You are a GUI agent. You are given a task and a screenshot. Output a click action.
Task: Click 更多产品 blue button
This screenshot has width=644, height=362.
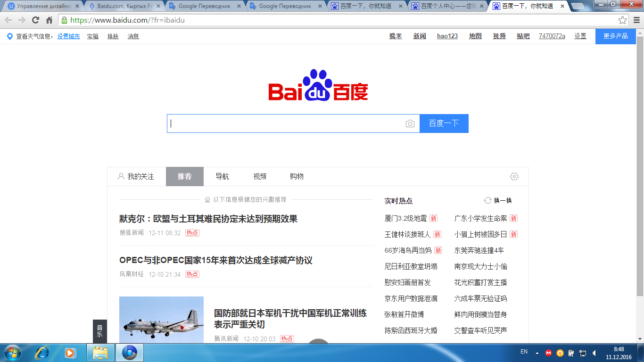click(616, 36)
